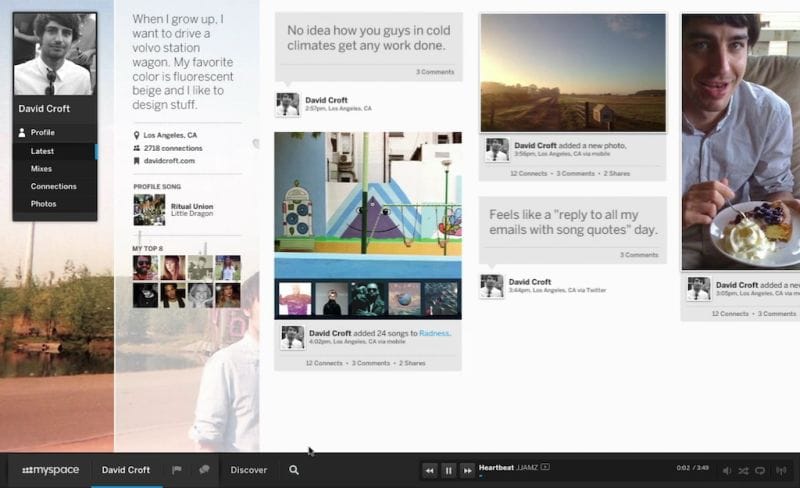
Task: Open Photos in the profile sidebar
Action: click(43, 204)
